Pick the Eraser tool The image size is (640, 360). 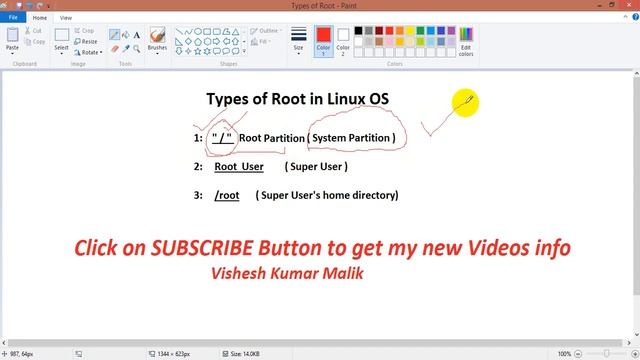(x=115, y=49)
